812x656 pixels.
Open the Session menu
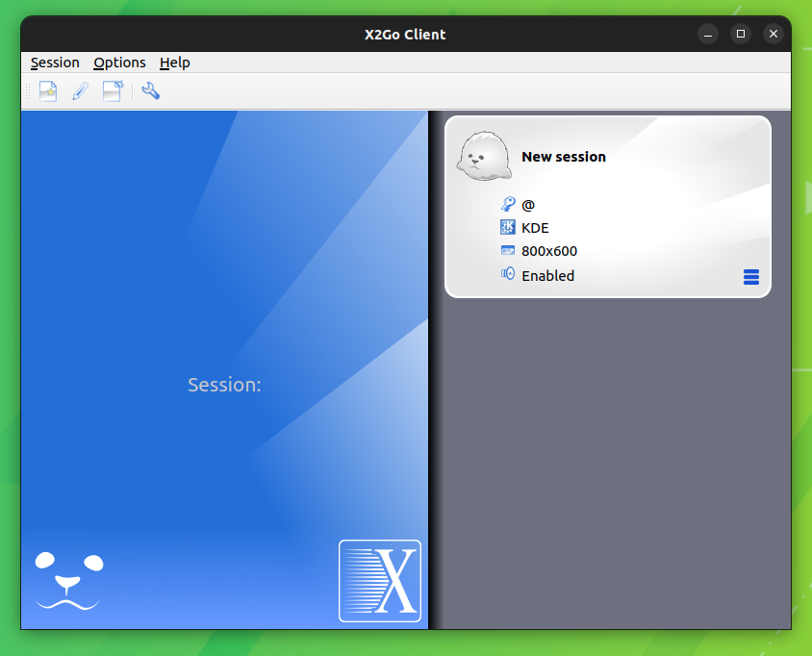click(55, 63)
